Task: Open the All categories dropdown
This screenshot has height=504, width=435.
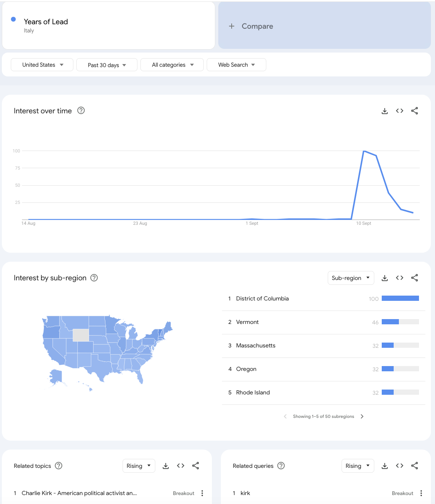Action: [x=172, y=65]
